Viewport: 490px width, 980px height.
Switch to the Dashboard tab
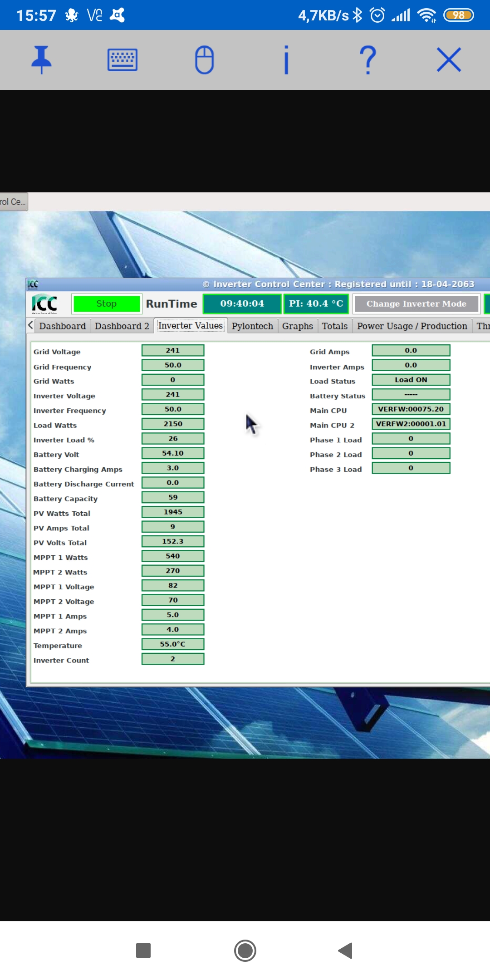pos(62,326)
